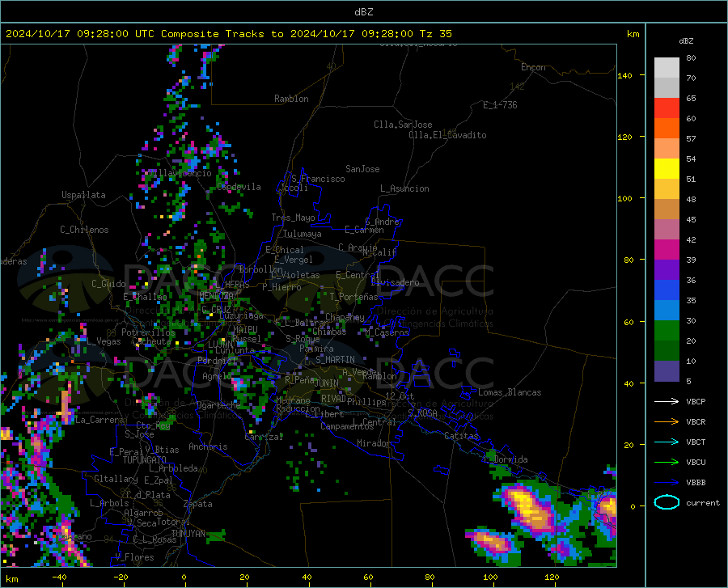Click the 'Uspallata' place label
728x588 pixels.
(83, 195)
